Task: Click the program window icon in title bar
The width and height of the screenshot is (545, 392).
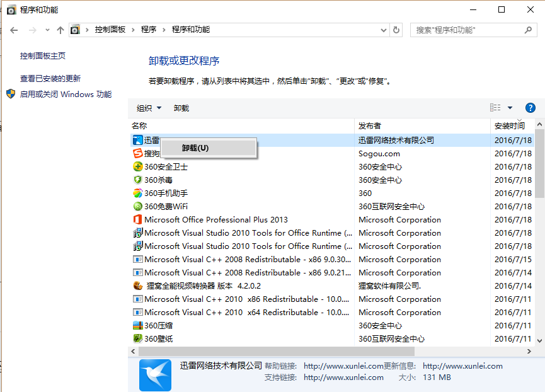Action: (11, 9)
